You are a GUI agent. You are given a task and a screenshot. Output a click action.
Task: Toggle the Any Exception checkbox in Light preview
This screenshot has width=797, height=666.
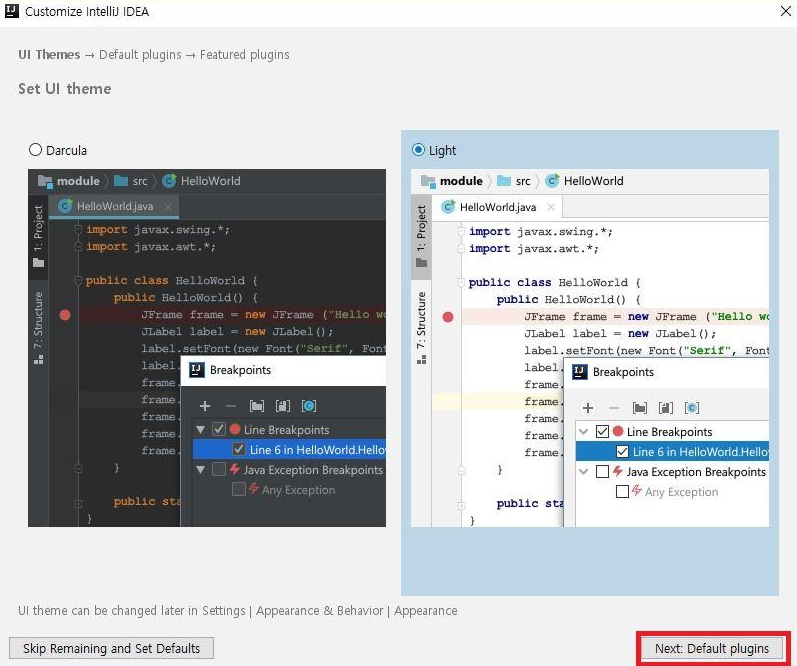(622, 491)
